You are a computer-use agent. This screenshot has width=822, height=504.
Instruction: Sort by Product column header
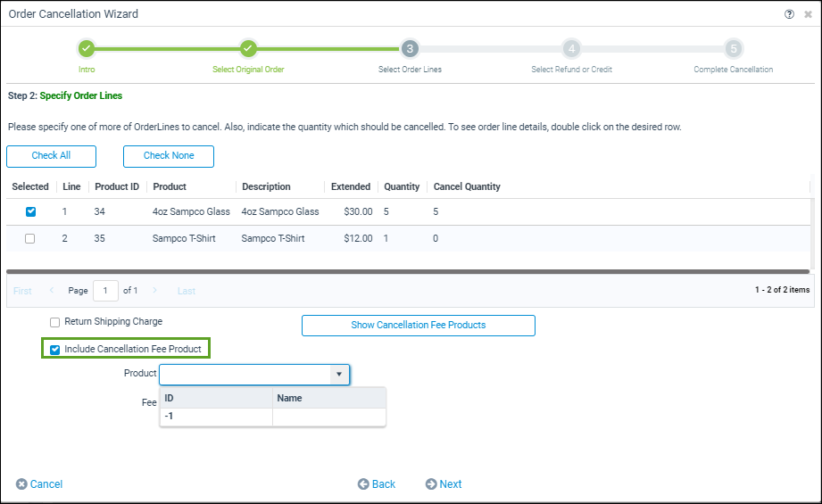click(x=170, y=186)
